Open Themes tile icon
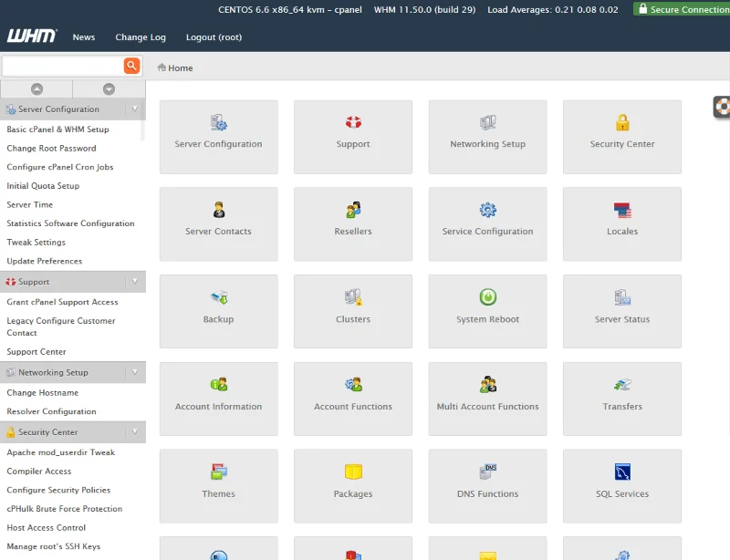The width and height of the screenshot is (730, 560). point(218,472)
